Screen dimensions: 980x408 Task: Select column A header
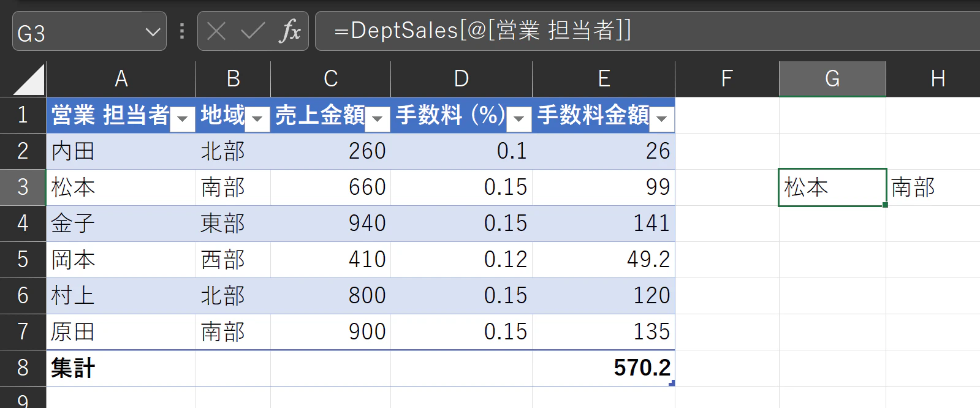click(x=121, y=79)
